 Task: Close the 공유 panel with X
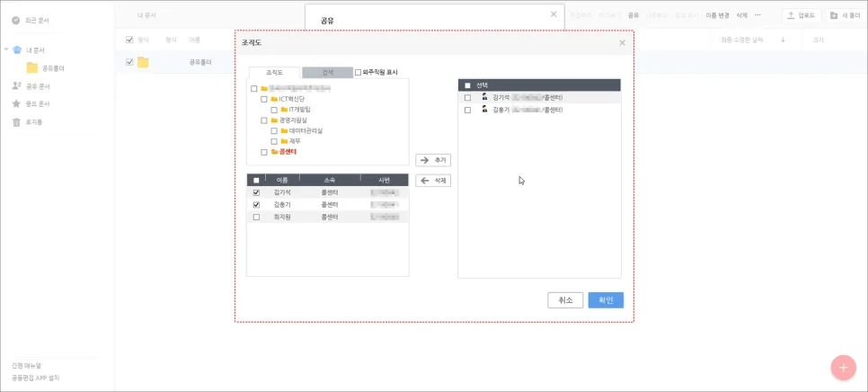[x=554, y=14]
